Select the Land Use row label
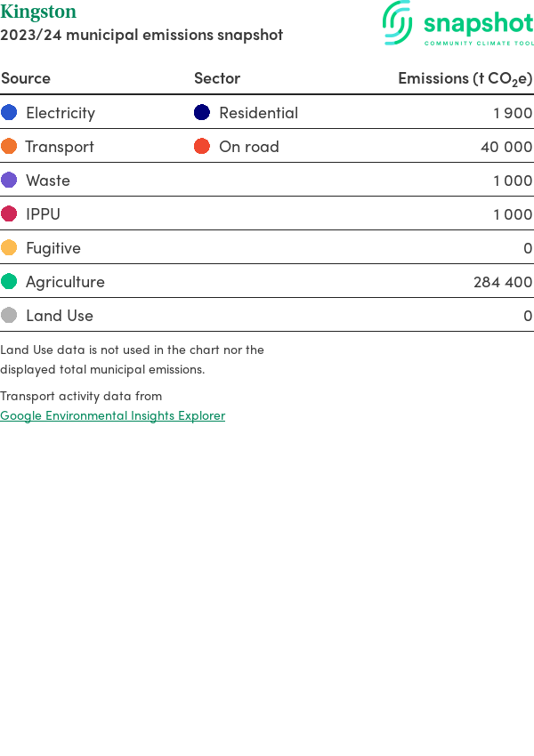Screen dimensions: 534x756 pyautogui.click(x=60, y=316)
